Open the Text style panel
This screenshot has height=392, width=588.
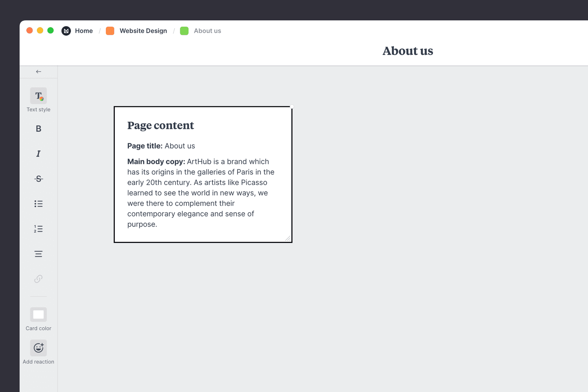coord(38,96)
